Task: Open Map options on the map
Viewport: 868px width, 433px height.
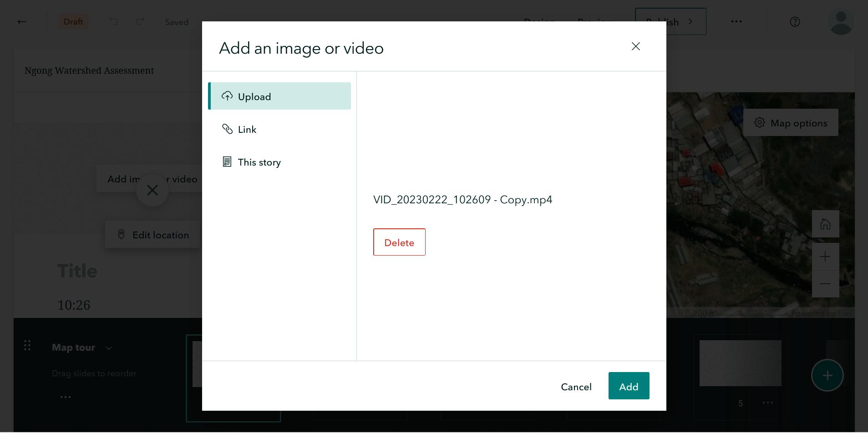Action: tap(791, 122)
